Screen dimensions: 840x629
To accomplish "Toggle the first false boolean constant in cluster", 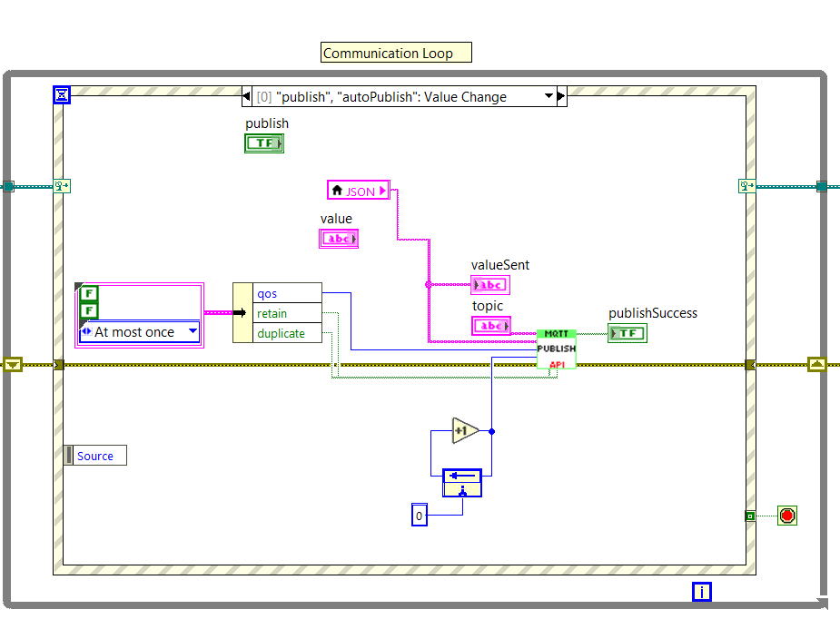I will (x=89, y=293).
